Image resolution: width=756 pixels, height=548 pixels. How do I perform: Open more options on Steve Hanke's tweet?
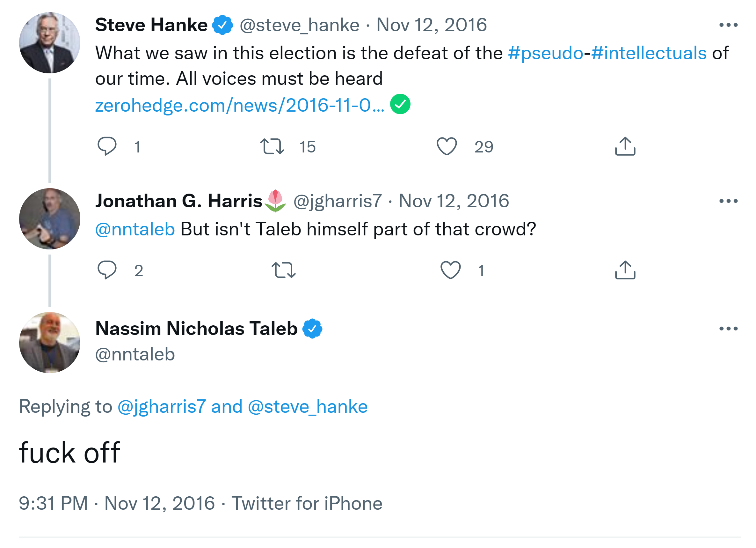[x=728, y=25]
